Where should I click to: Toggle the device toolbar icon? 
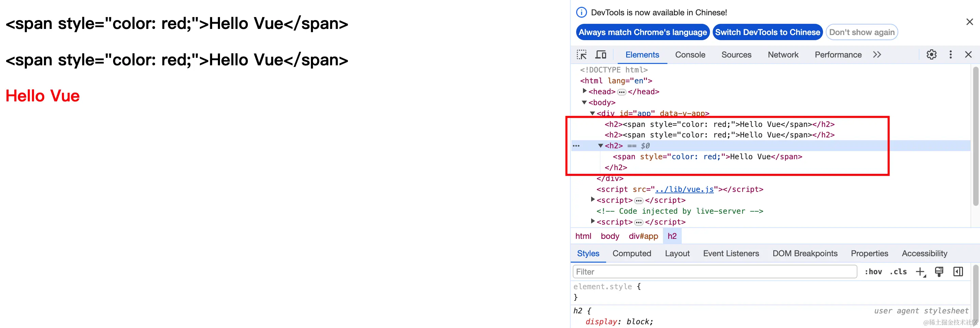[x=601, y=55]
